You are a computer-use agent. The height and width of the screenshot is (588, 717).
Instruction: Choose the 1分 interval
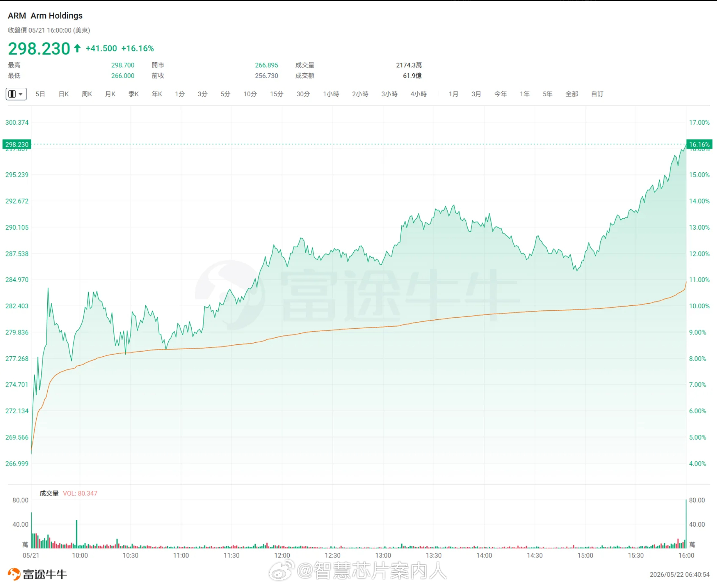tap(180, 94)
